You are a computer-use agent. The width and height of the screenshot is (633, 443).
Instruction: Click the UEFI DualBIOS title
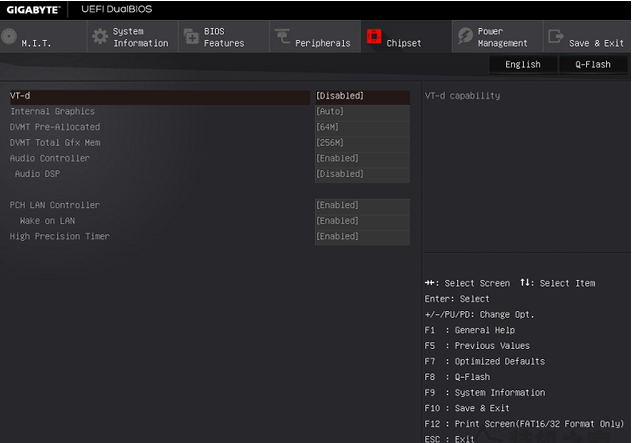click(117, 9)
